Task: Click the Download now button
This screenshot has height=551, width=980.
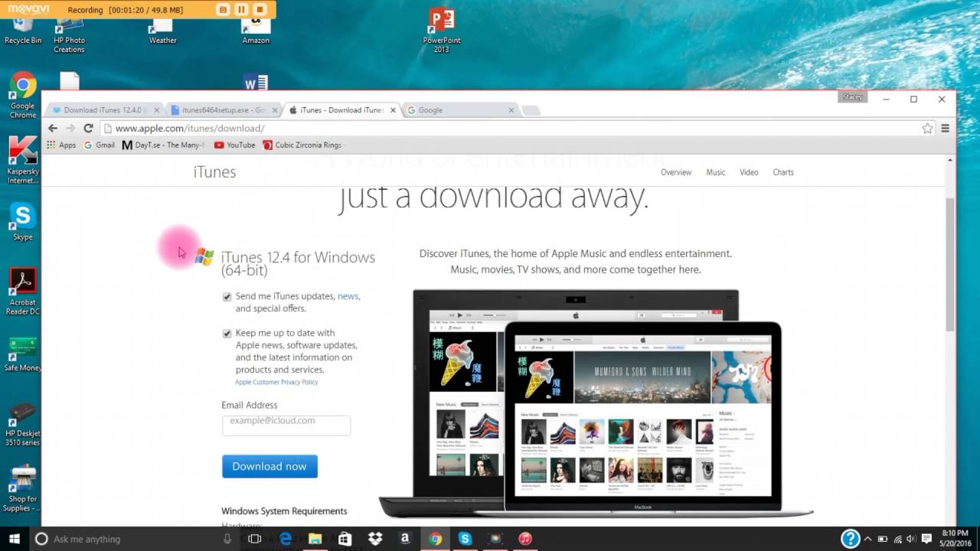Action: 269,466
